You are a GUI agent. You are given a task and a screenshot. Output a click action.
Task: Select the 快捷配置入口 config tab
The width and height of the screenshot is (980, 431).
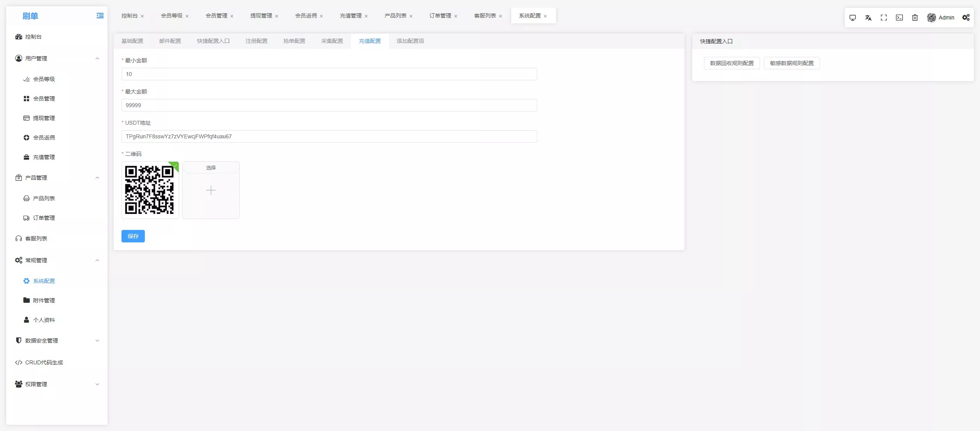pyautogui.click(x=213, y=41)
